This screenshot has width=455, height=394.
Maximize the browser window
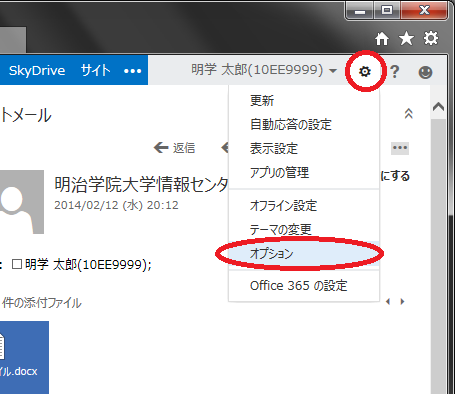click(387, 11)
